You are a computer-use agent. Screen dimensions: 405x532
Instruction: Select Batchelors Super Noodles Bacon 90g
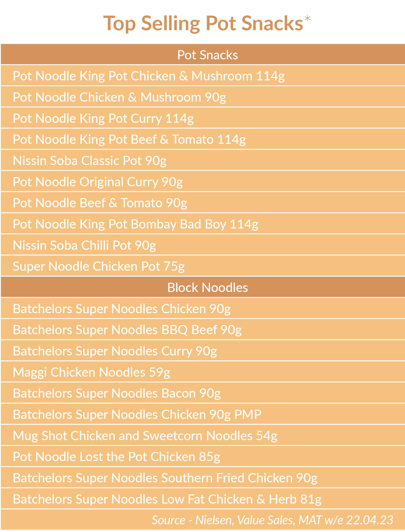click(x=117, y=393)
